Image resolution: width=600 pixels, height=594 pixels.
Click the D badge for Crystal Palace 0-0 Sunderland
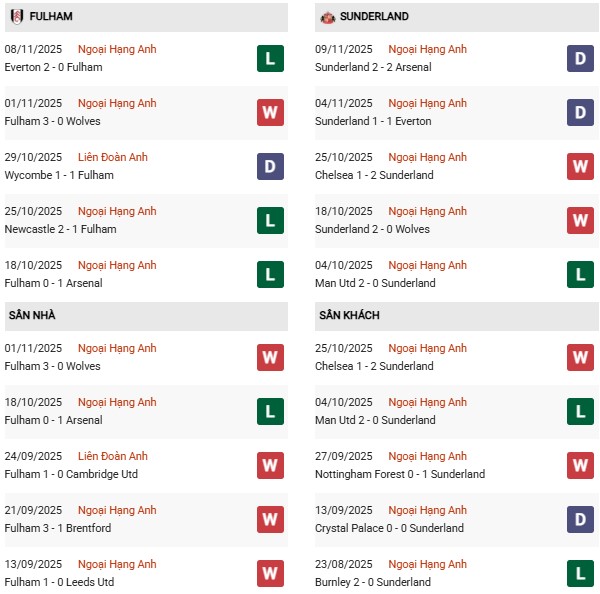(580, 520)
